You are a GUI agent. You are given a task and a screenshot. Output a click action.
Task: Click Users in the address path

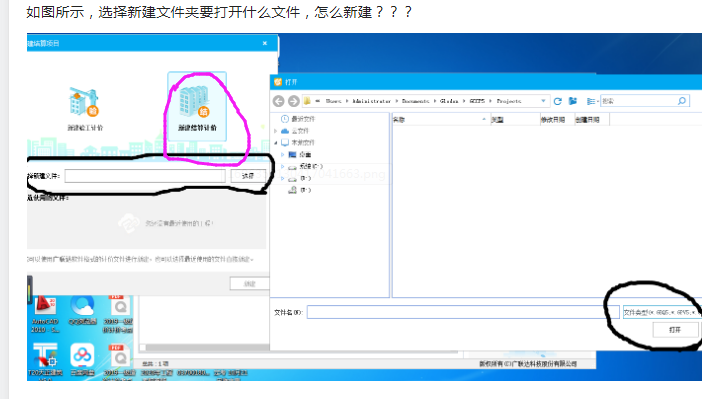point(333,101)
